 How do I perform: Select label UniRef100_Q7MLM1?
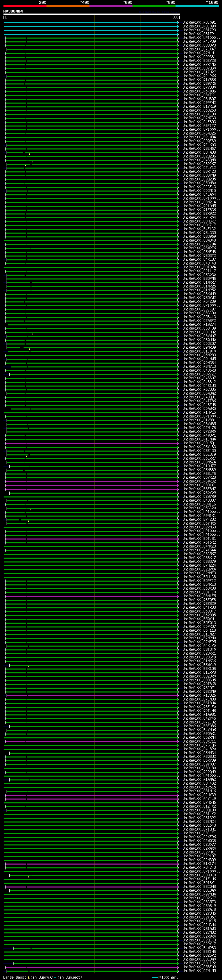(199, 53)
